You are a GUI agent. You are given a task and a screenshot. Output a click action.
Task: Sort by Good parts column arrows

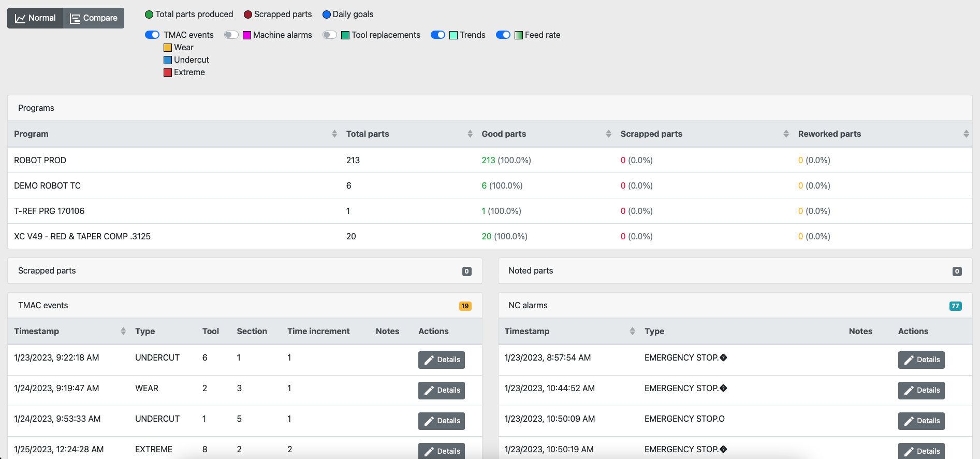tap(609, 134)
